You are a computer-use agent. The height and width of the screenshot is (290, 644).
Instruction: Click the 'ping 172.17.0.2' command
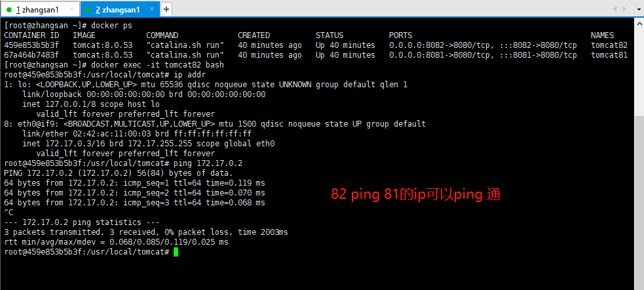208,163
